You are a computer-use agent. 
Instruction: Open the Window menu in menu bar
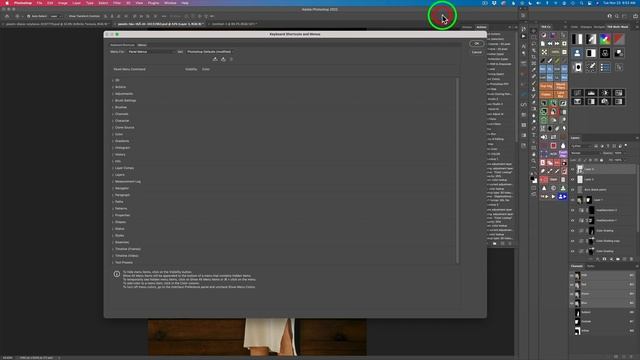(x=170, y=3)
